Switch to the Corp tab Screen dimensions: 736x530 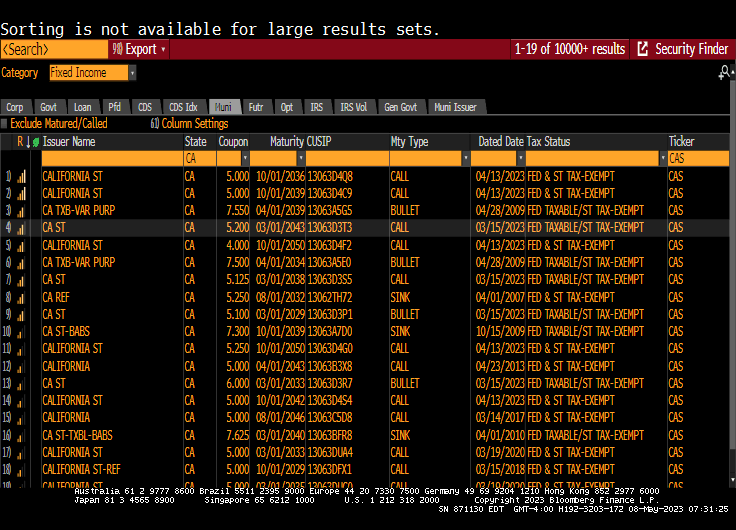click(15, 107)
